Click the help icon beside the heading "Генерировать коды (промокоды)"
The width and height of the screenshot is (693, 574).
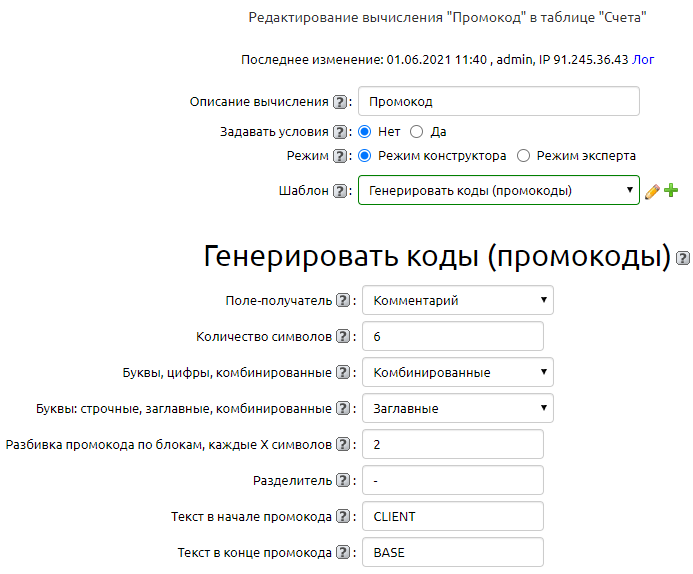[x=683, y=258]
